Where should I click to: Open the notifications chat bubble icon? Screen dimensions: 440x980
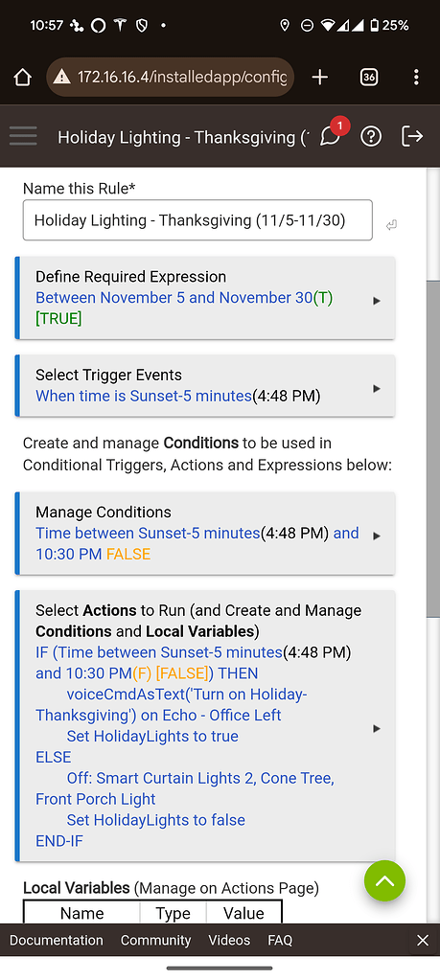tap(330, 136)
